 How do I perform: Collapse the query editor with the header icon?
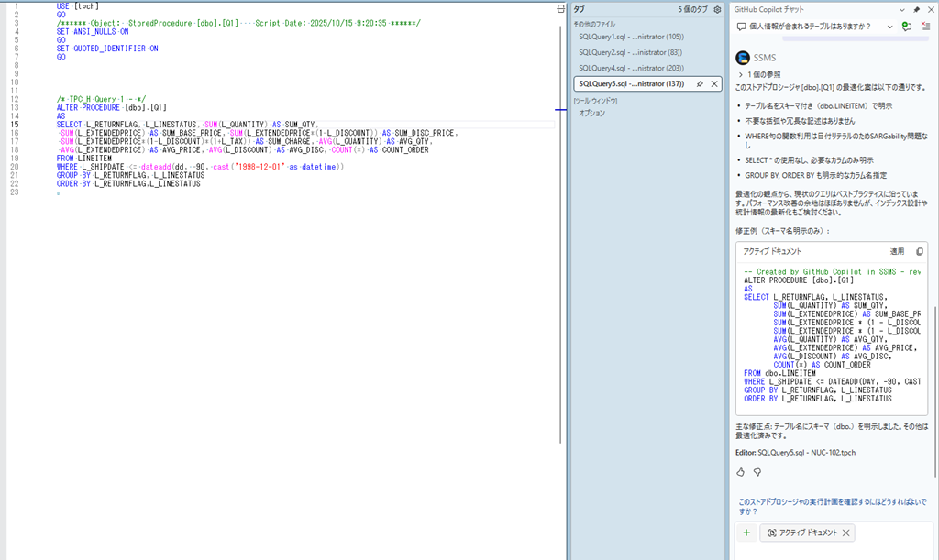click(x=558, y=7)
